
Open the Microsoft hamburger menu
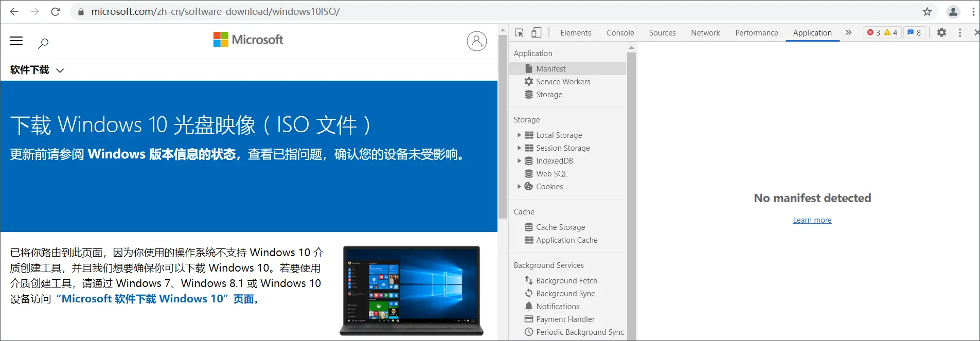click(16, 41)
